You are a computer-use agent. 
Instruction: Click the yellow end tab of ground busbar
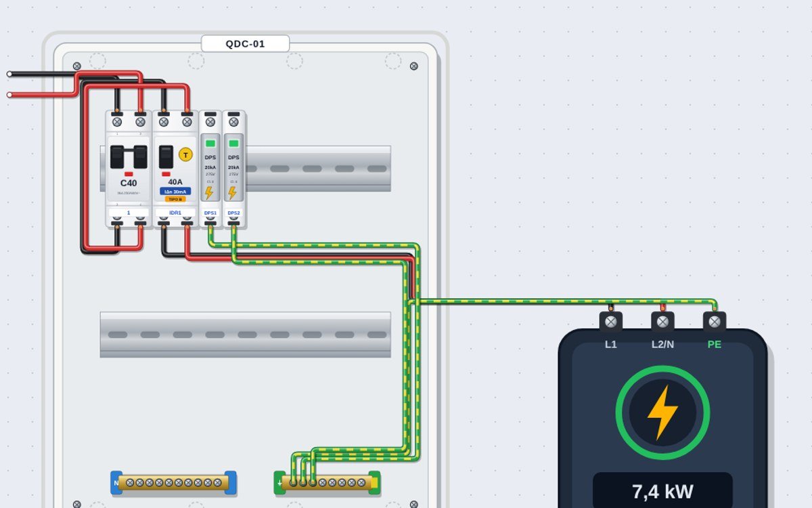pos(374,483)
